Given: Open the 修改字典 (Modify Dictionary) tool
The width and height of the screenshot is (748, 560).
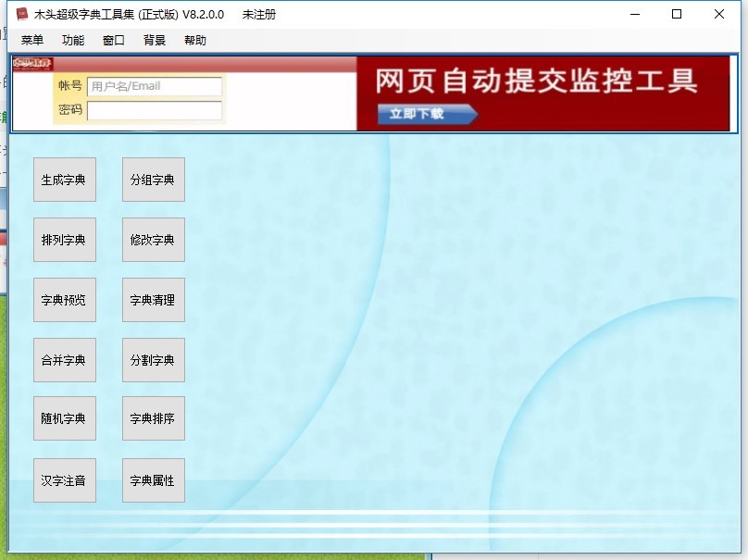Looking at the screenshot, I should 153,239.
